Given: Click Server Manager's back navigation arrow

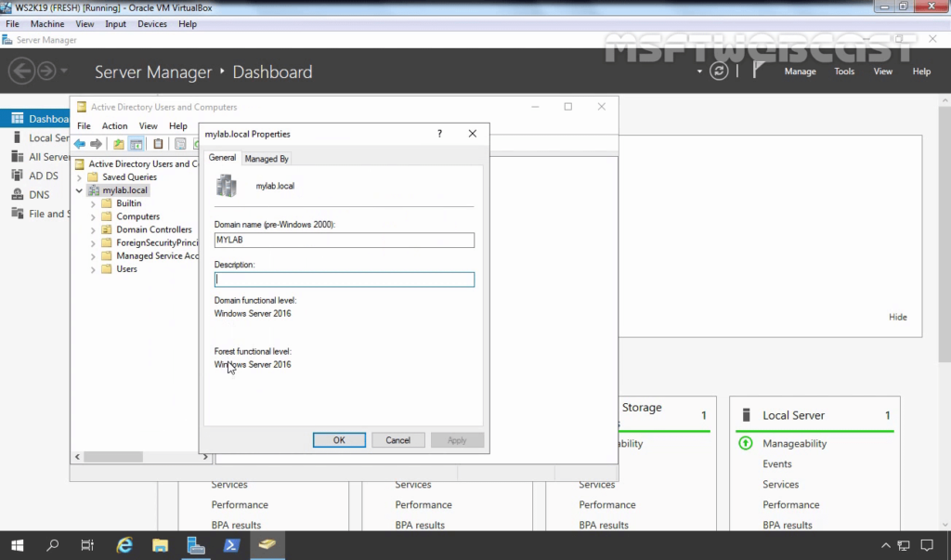Looking at the screenshot, I should (x=21, y=71).
